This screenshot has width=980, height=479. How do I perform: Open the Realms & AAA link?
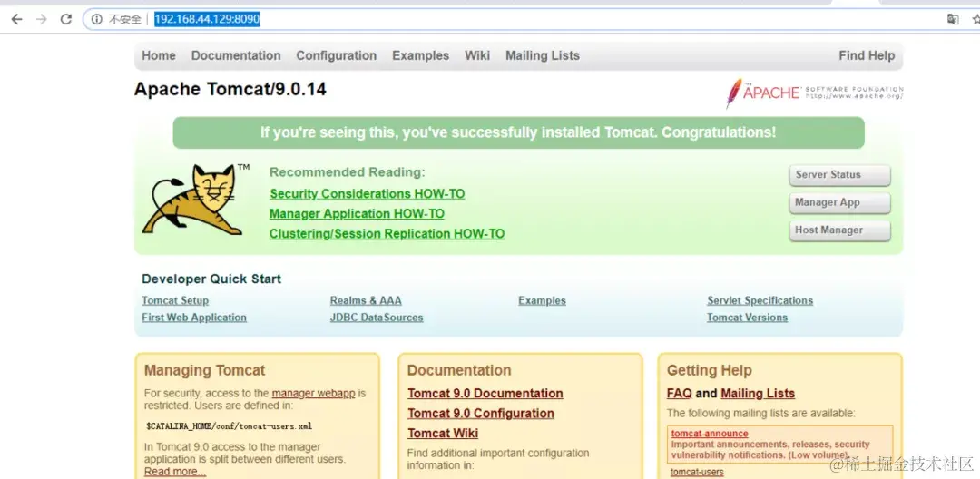[366, 300]
